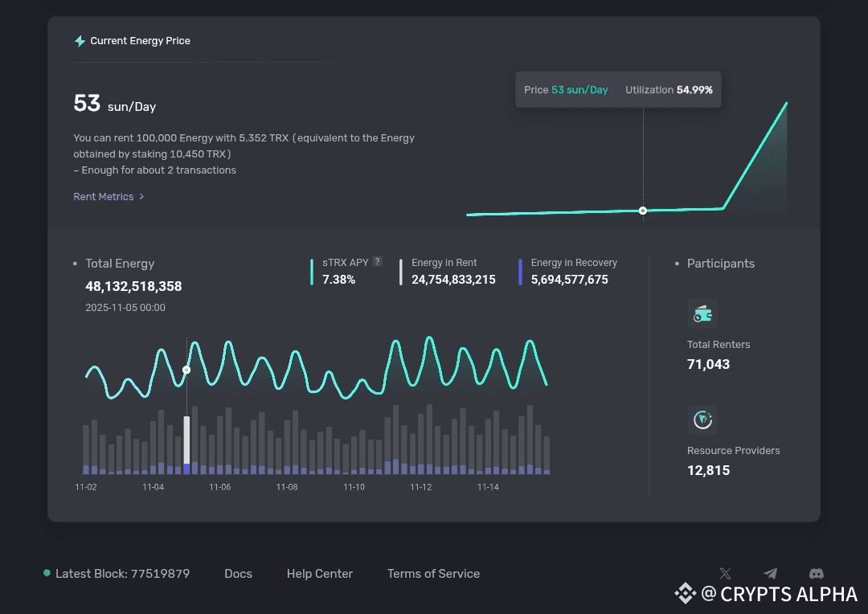Click the Total Renters wallet icon
The image size is (868, 614).
coord(702,314)
